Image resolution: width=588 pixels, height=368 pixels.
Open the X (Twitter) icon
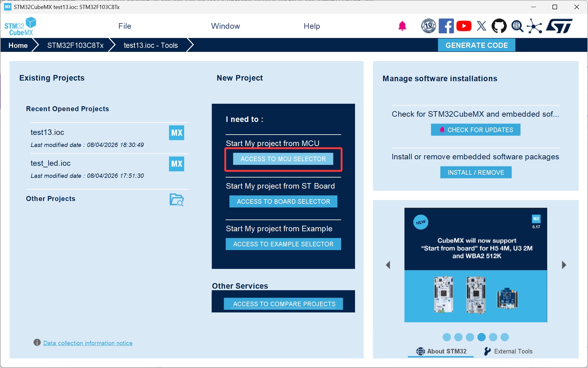(481, 26)
